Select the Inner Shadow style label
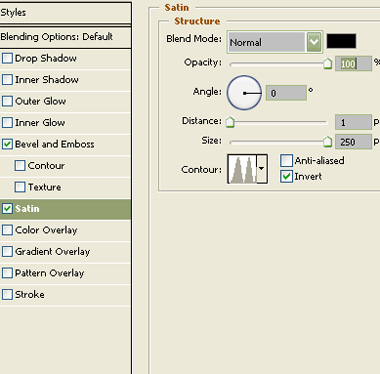Viewport: 380px width, 374px height. click(x=47, y=80)
